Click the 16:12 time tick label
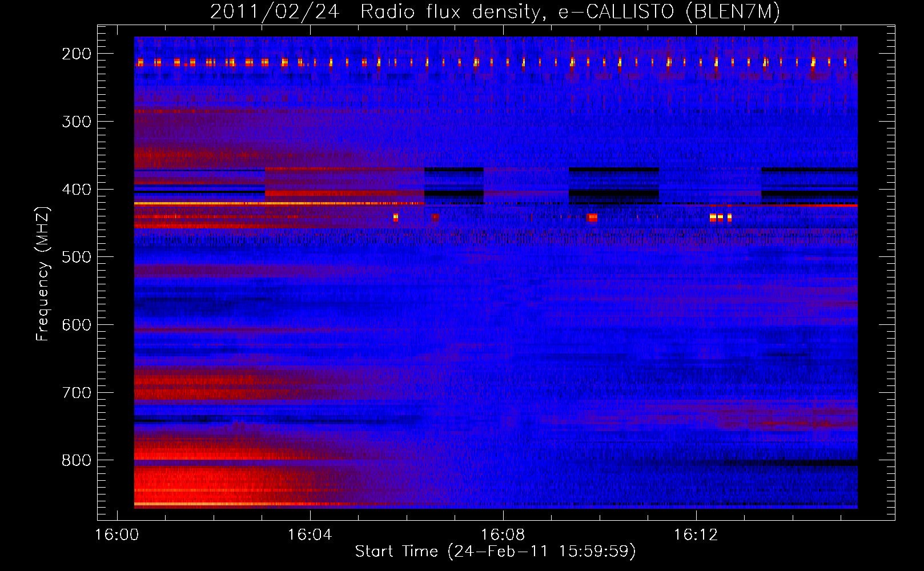The image size is (924, 571). [696, 535]
